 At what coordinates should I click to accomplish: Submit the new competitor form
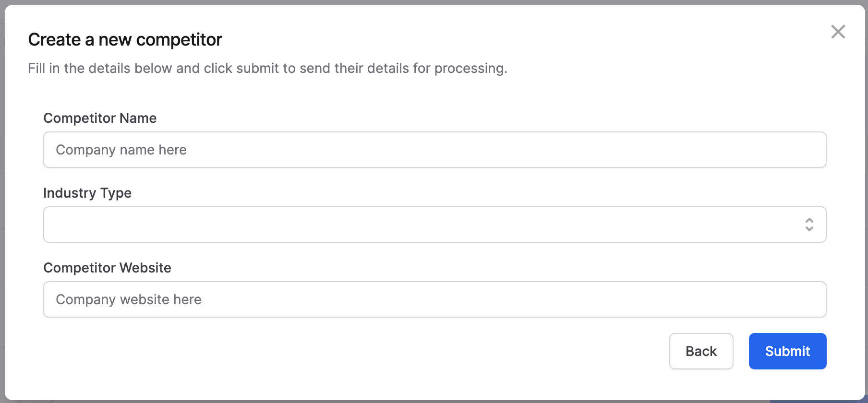(787, 351)
